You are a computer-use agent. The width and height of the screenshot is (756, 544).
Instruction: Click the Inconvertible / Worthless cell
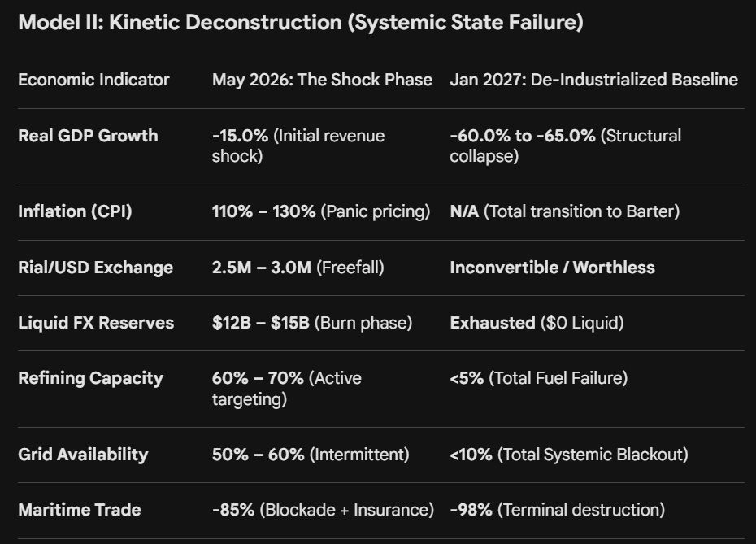(552, 268)
